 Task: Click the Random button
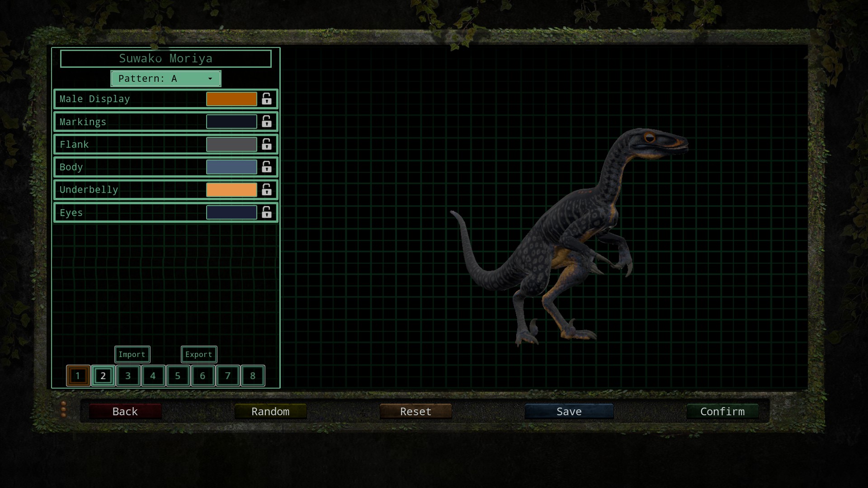click(270, 412)
